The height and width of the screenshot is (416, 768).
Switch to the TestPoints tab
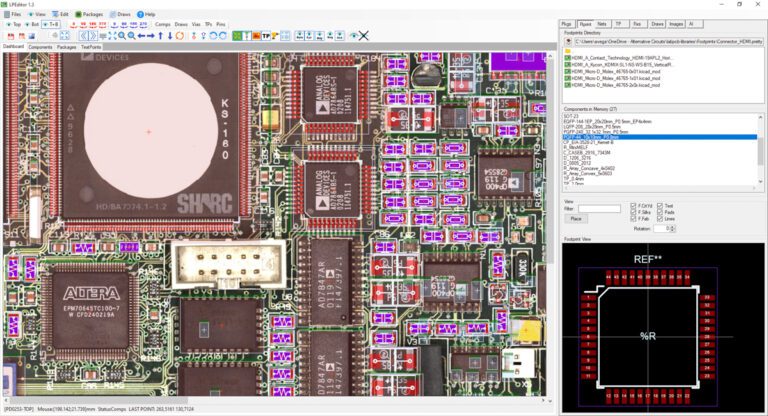coord(91,47)
